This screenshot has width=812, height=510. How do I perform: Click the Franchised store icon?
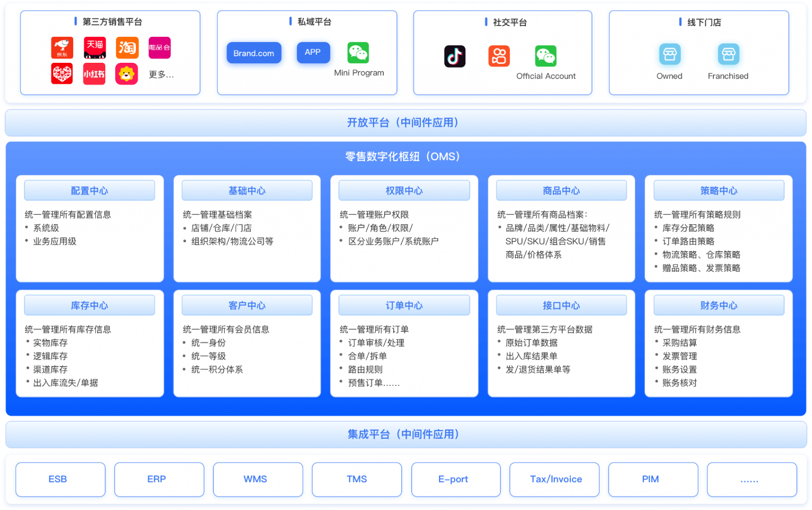pos(728,54)
